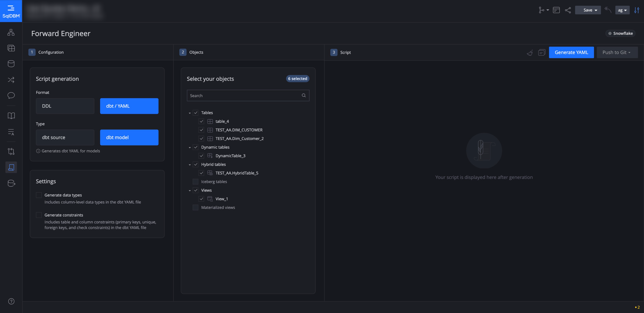This screenshot has width=644, height=313.
Task: Check the Materialized views checkbox
Action: click(x=195, y=207)
